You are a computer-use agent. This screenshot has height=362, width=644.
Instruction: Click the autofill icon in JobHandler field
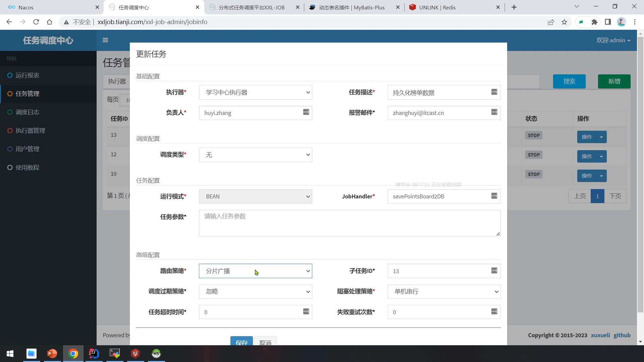494,196
